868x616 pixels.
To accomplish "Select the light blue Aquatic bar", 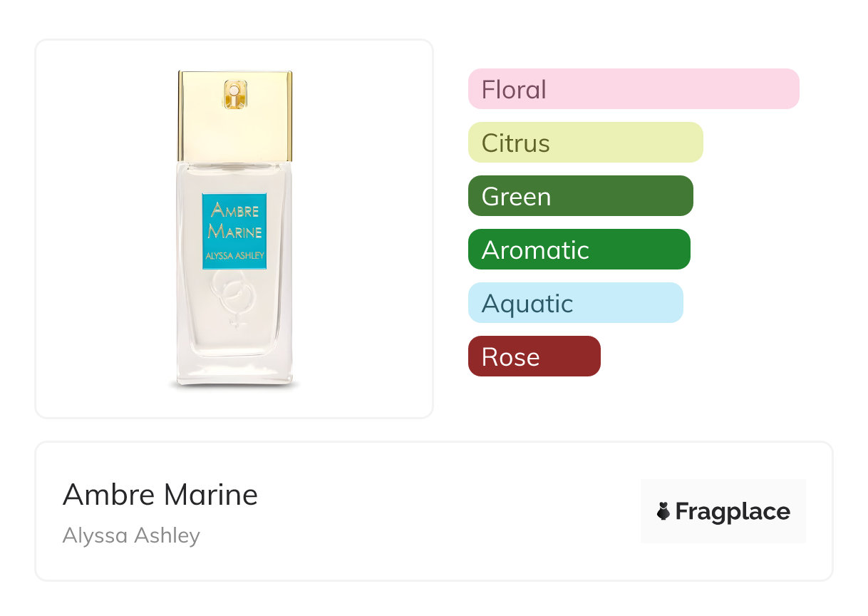I will pyautogui.click(x=575, y=303).
